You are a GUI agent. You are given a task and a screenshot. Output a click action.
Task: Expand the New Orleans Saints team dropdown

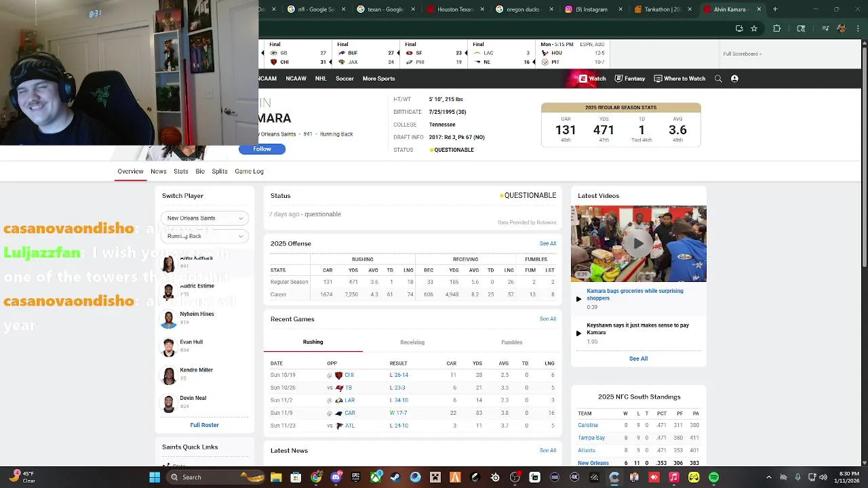pyautogui.click(x=205, y=218)
